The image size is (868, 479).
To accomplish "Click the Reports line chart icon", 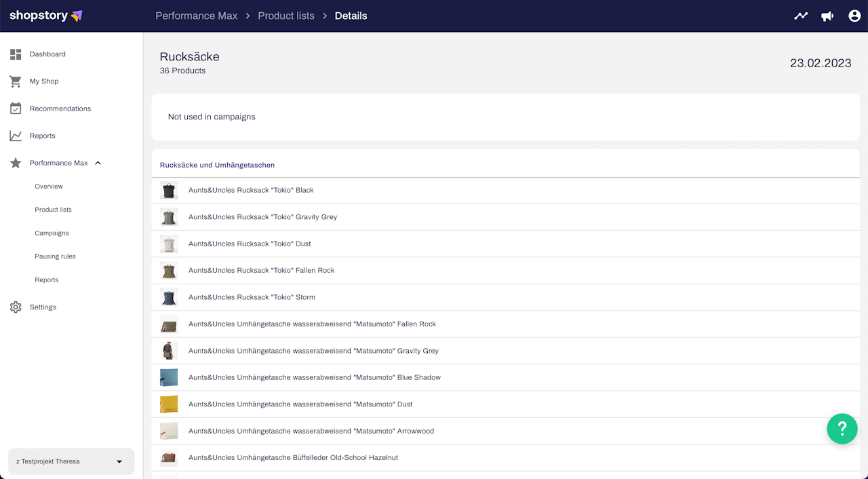I will 16,136.
